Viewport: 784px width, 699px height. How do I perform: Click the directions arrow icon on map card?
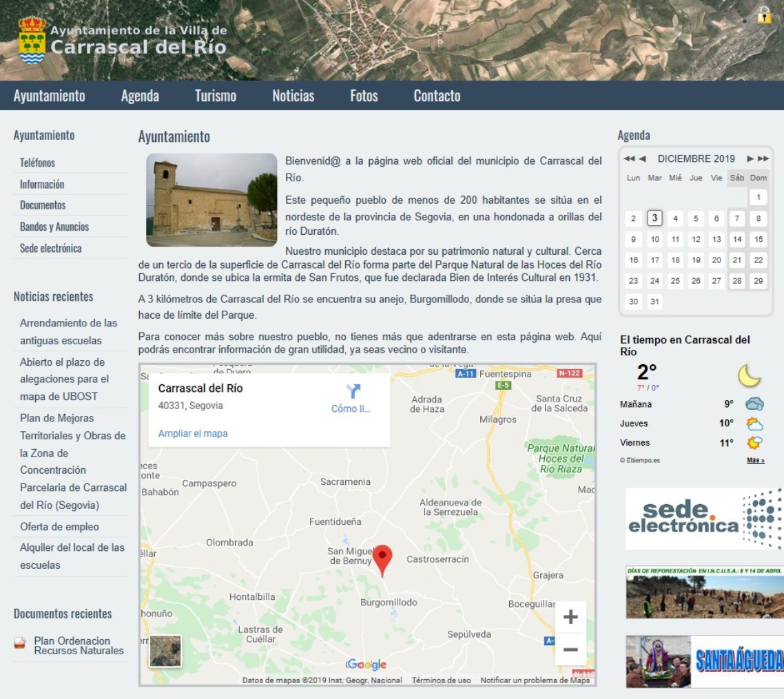(353, 392)
